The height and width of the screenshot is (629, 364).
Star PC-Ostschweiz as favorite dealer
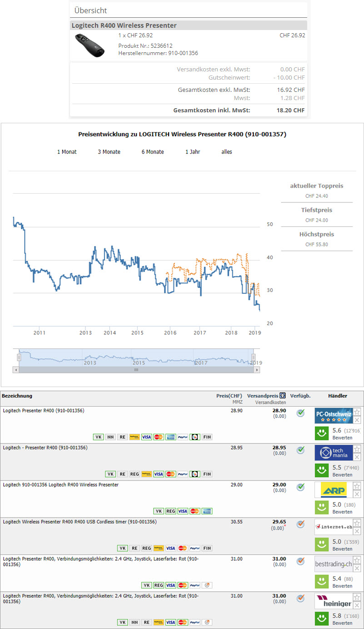357,412
